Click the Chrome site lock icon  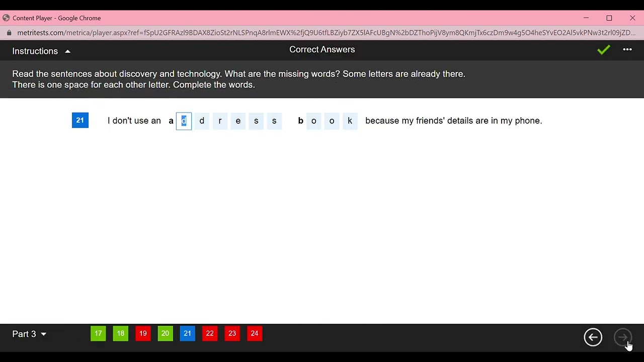pyautogui.click(x=9, y=33)
